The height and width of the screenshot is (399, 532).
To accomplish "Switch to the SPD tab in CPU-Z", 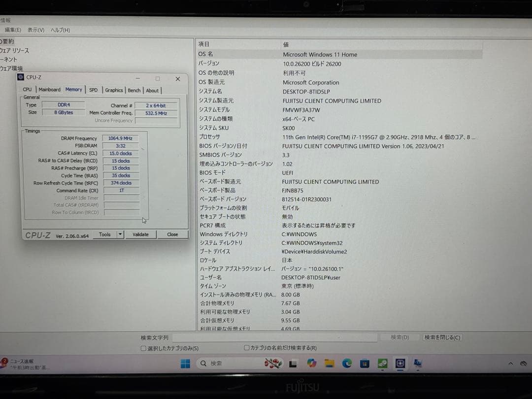I will coord(93,90).
